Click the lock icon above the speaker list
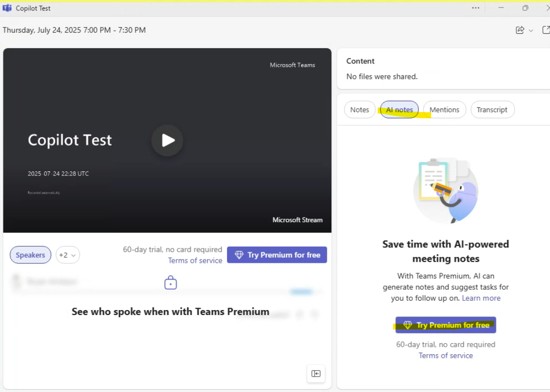 click(170, 282)
